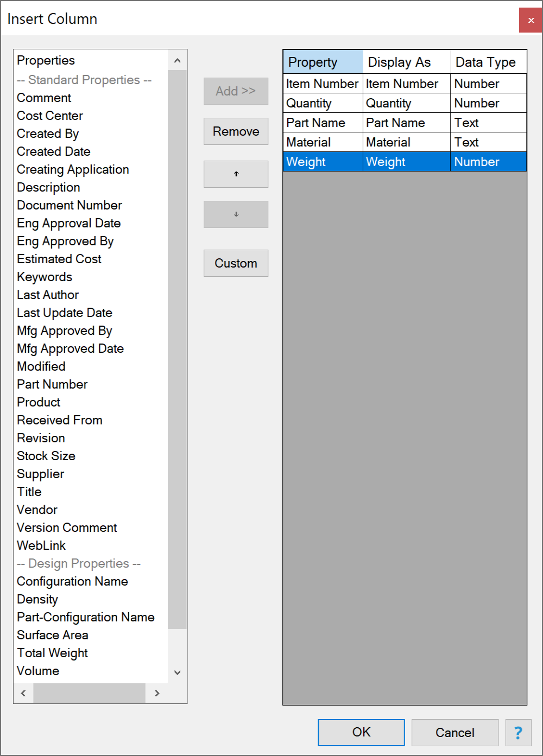Click the Number data type of Weight row
The width and height of the screenshot is (543, 756).
(x=488, y=162)
